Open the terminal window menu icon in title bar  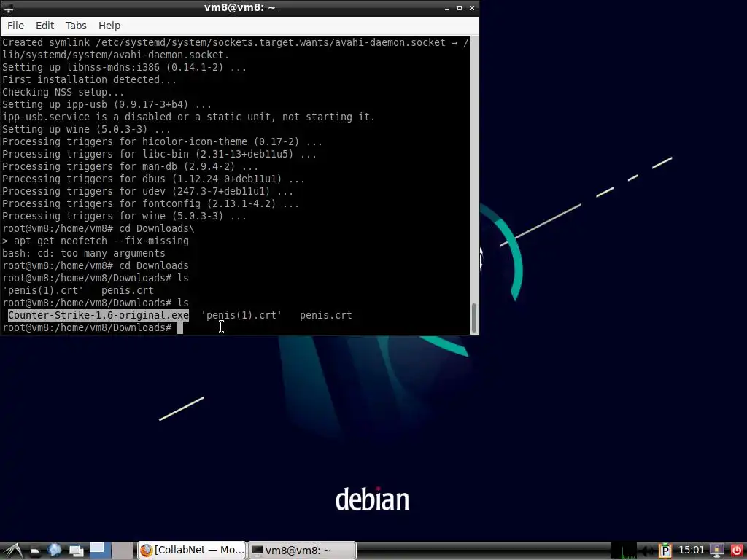(8, 7)
